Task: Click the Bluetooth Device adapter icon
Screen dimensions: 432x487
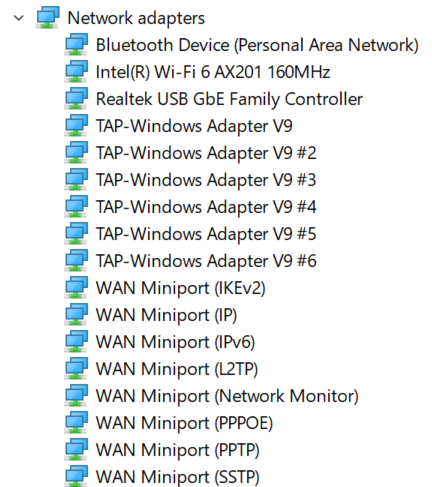Action: (76, 44)
